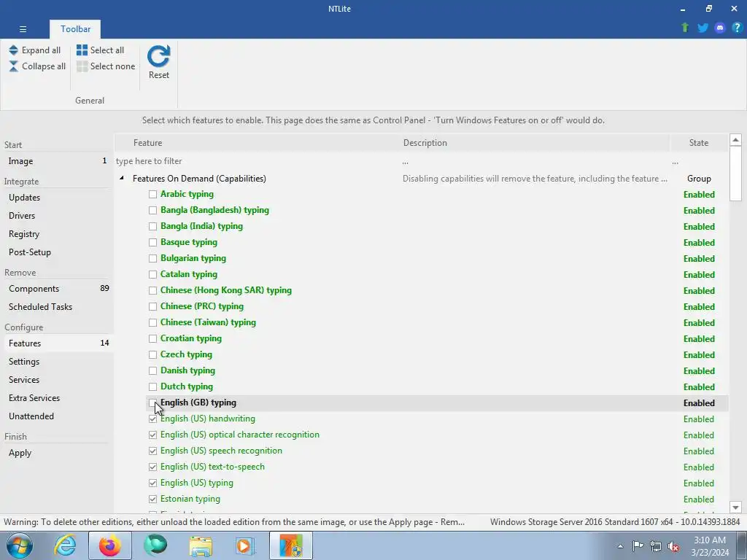Sort by the Description column header
Image resolution: width=747 pixels, height=560 pixels.
point(535,143)
